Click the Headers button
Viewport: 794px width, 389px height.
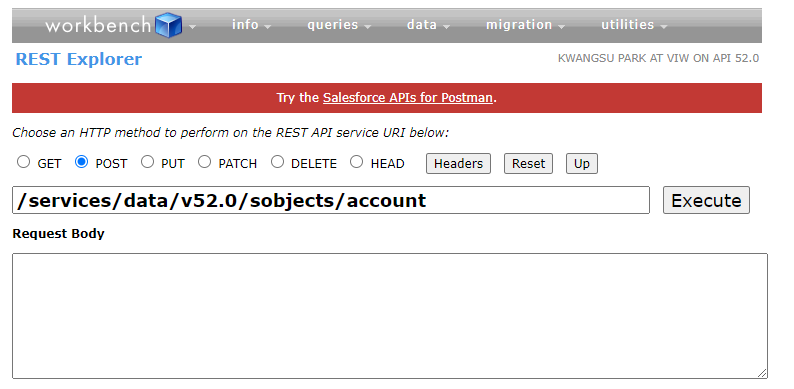pos(458,164)
